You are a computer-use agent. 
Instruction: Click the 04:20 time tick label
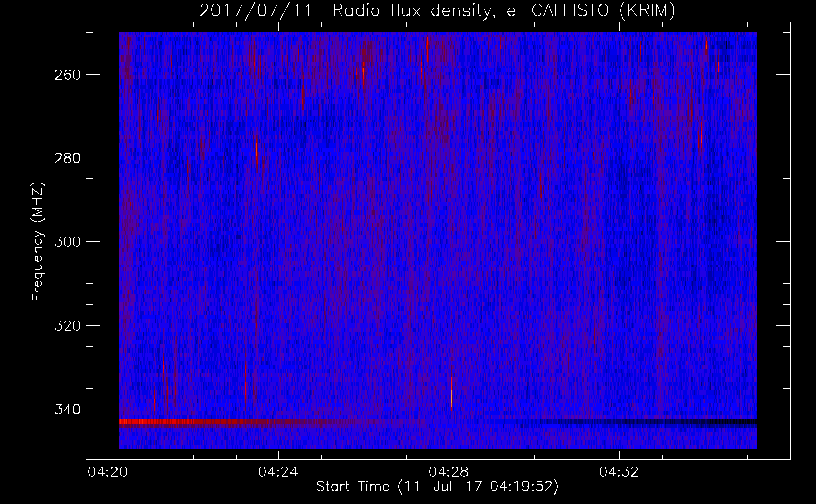pyautogui.click(x=108, y=472)
